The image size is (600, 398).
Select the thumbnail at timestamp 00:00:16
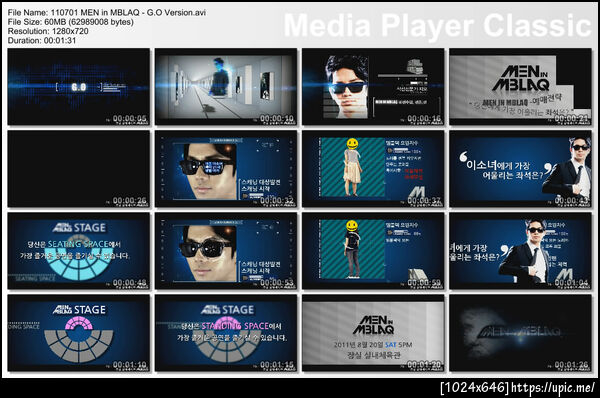coord(373,87)
